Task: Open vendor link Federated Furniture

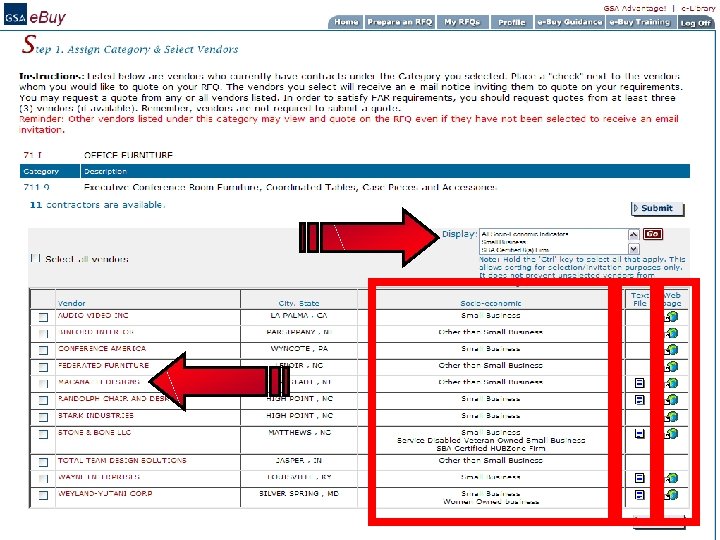Action: [103, 366]
